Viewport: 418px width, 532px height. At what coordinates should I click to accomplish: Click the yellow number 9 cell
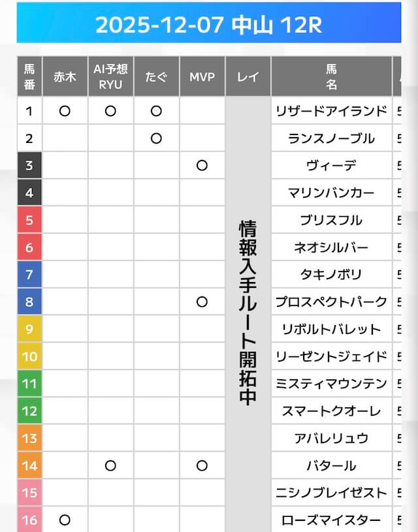pos(29,329)
